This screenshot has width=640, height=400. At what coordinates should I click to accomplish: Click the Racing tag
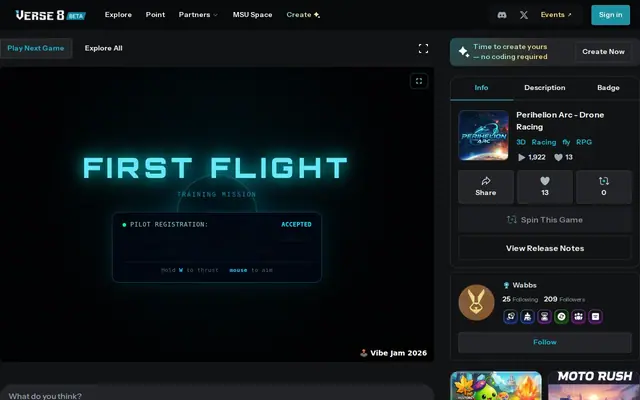(544, 142)
